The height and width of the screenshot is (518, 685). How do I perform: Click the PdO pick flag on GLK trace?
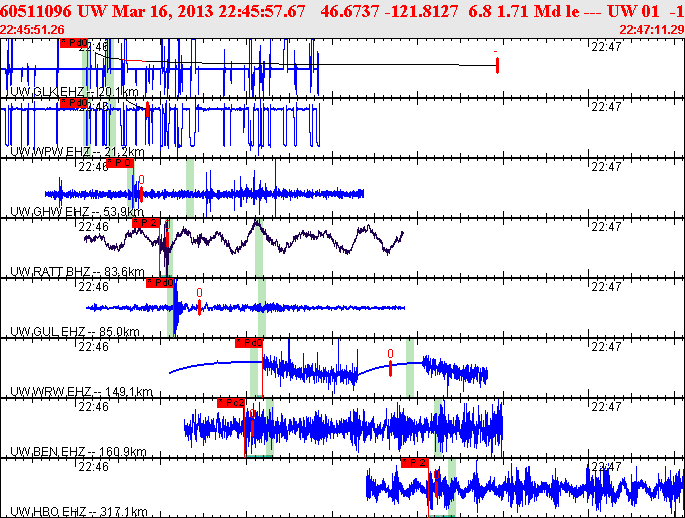[x=73, y=43]
